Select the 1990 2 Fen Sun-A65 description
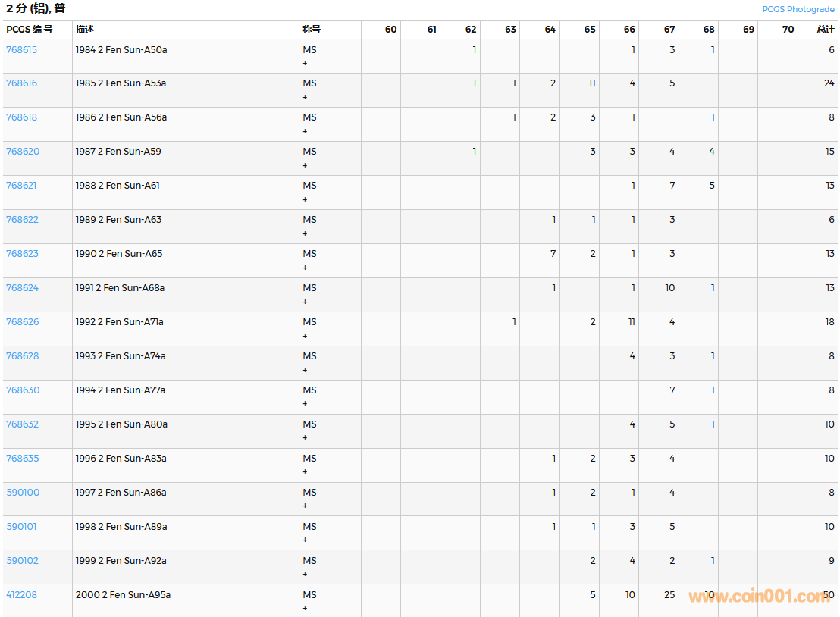This screenshot has width=840, height=617. (119, 254)
